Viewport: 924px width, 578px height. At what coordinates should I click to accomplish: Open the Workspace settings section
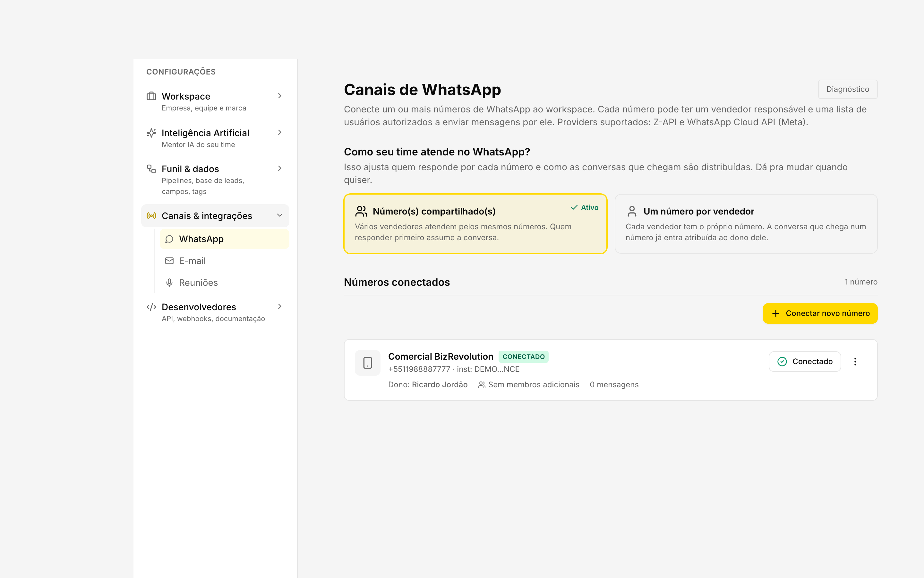pyautogui.click(x=215, y=102)
